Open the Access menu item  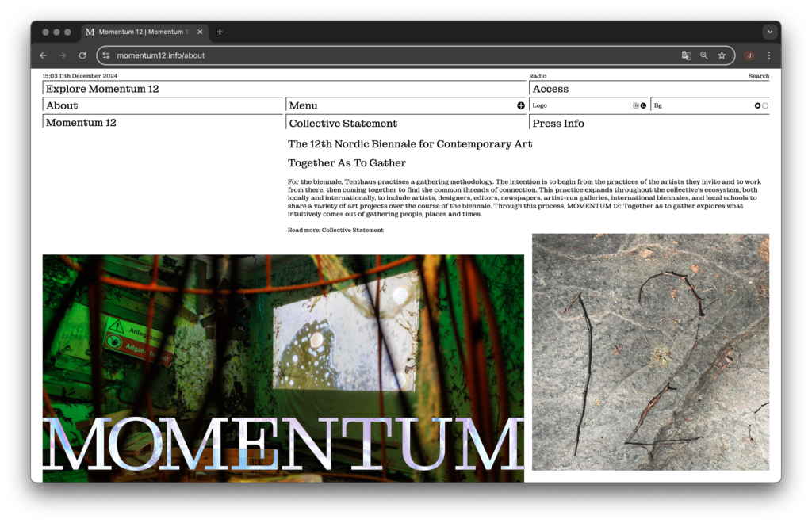click(550, 89)
